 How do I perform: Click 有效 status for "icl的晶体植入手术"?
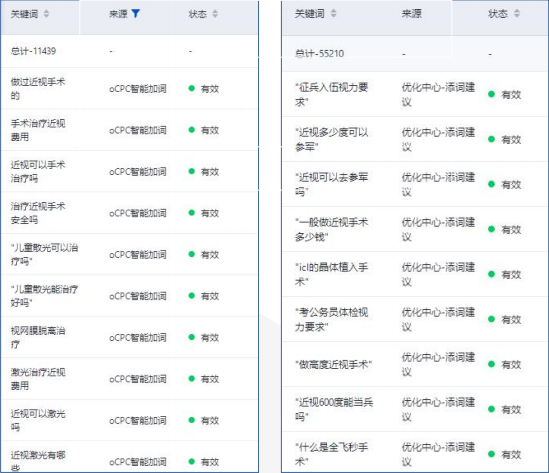point(511,274)
